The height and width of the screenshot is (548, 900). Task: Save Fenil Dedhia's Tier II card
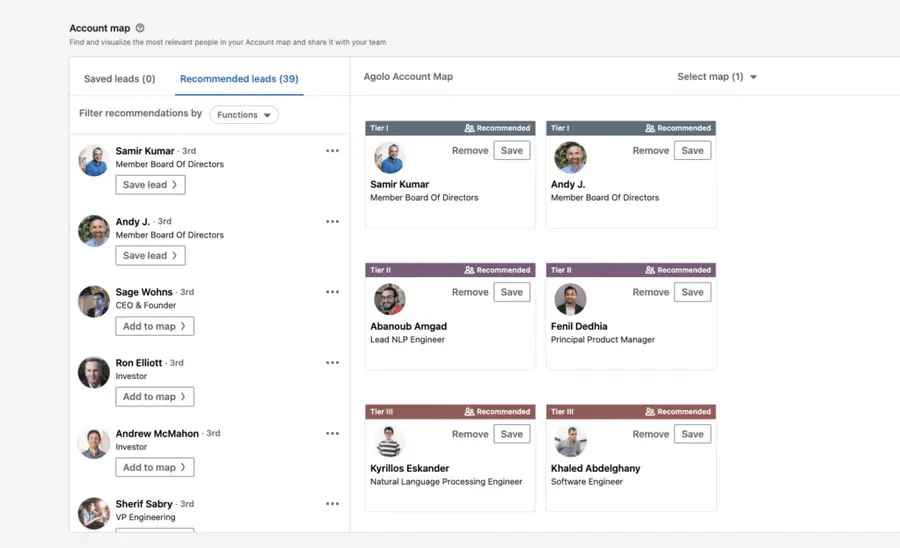[692, 292]
